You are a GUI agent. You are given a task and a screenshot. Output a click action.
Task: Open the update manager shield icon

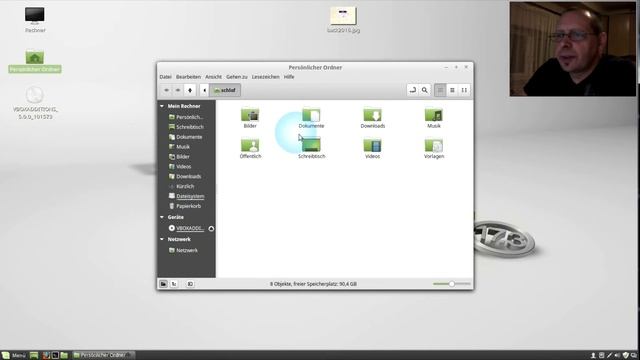(625, 356)
